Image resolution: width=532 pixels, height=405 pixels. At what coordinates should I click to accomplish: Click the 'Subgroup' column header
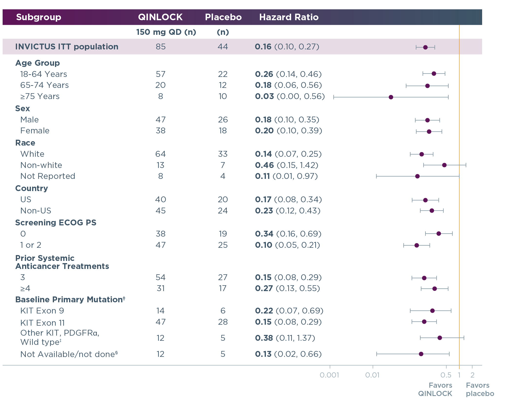click(38, 17)
